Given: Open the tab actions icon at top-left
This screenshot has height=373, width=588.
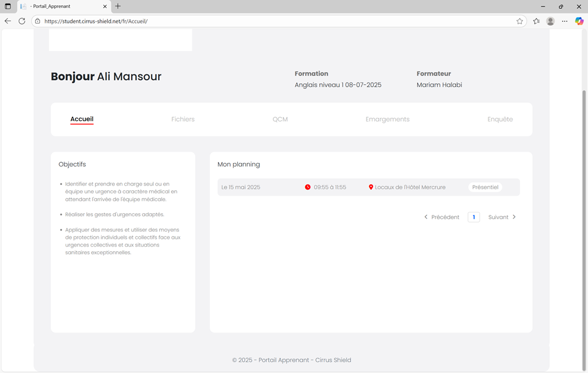Looking at the screenshot, I should [x=8, y=6].
